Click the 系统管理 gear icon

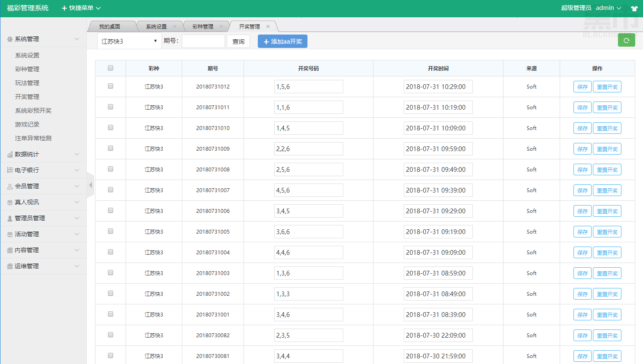pyautogui.click(x=10, y=39)
